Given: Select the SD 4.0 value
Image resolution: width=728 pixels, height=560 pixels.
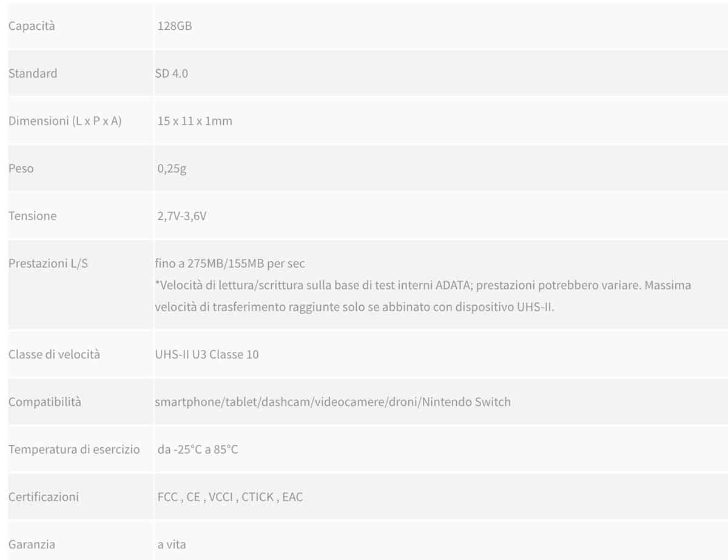Looking at the screenshot, I should pyautogui.click(x=172, y=73).
